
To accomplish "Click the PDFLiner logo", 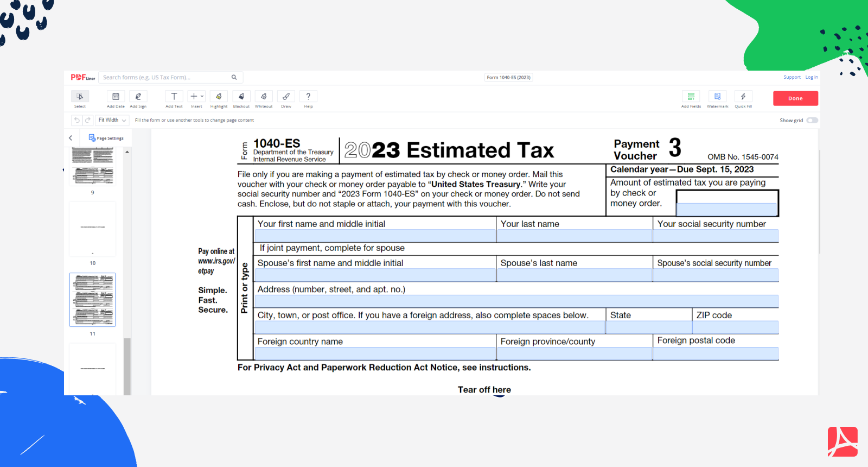I will (83, 77).
